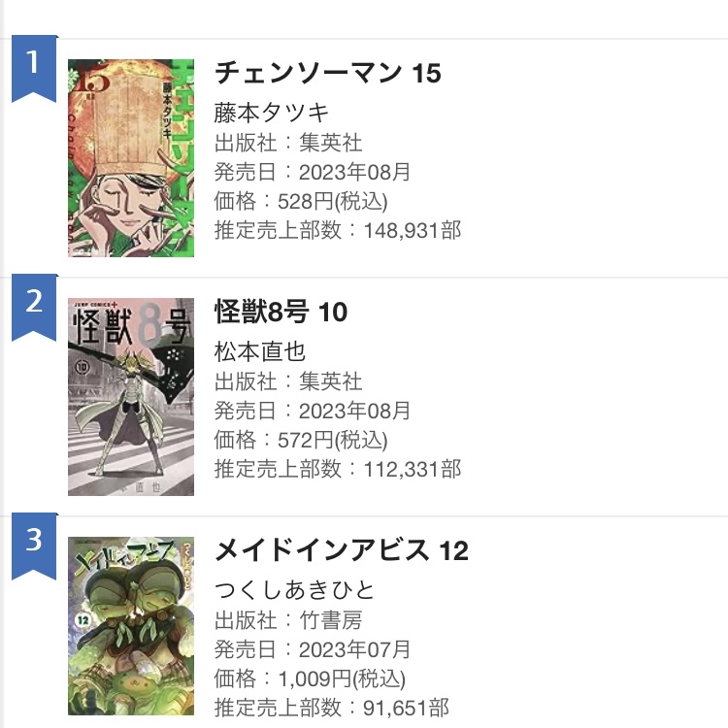This screenshot has height=728, width=728.
Task: Click price 572円(税込) text
Action: pyautogui.click(x=332, y=440)
